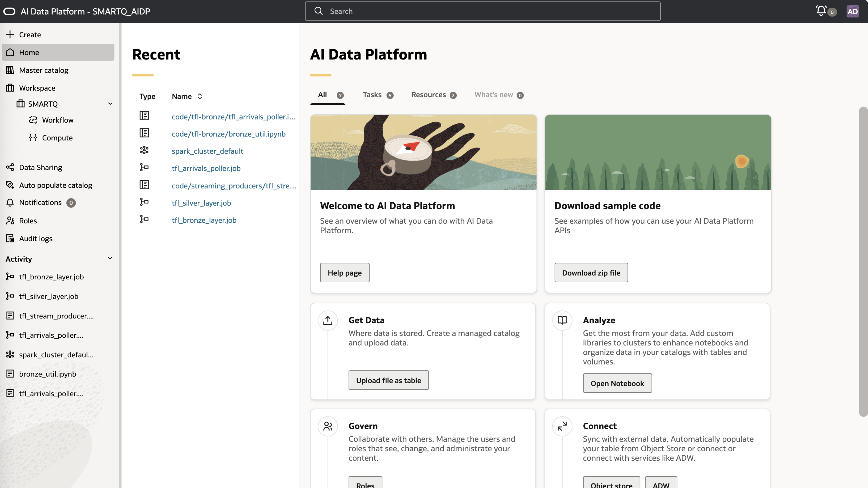Open the notifications bell in header
The width and height of the screenshot is (868, 488).
[821, 11]
